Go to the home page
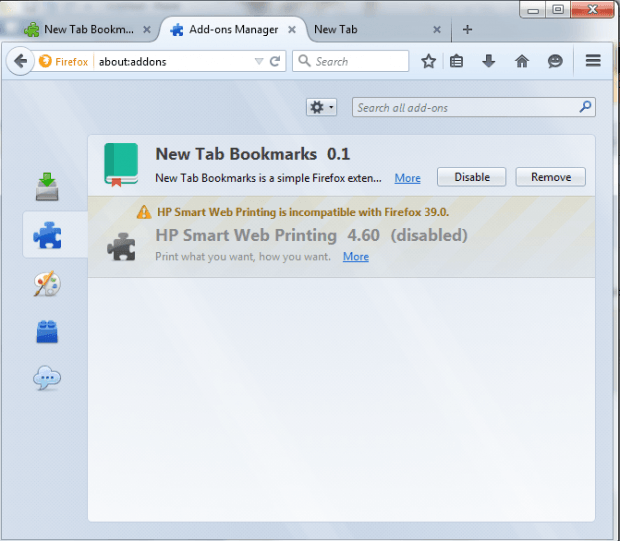620x541 pixels. (522, 61)
